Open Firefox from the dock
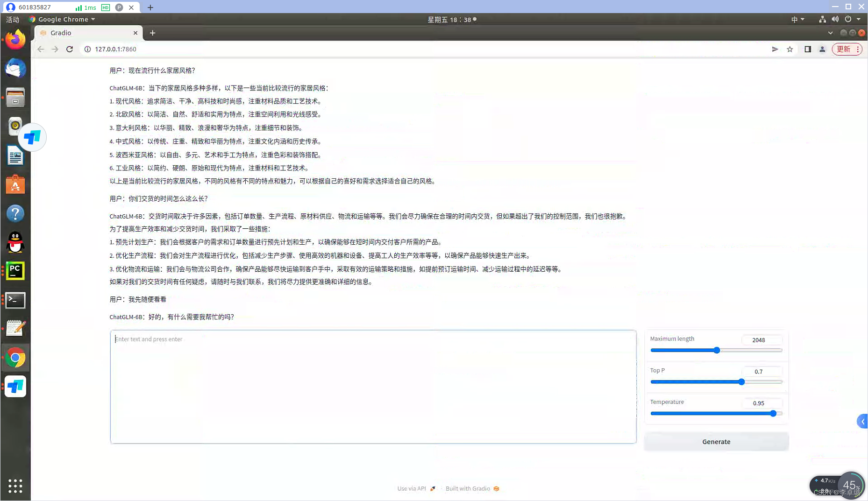 click(15, 40)
